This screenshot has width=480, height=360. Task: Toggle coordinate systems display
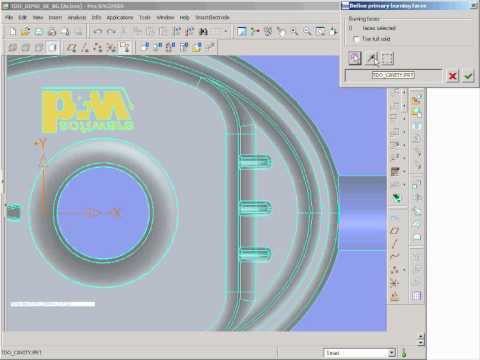coord(111,47)
